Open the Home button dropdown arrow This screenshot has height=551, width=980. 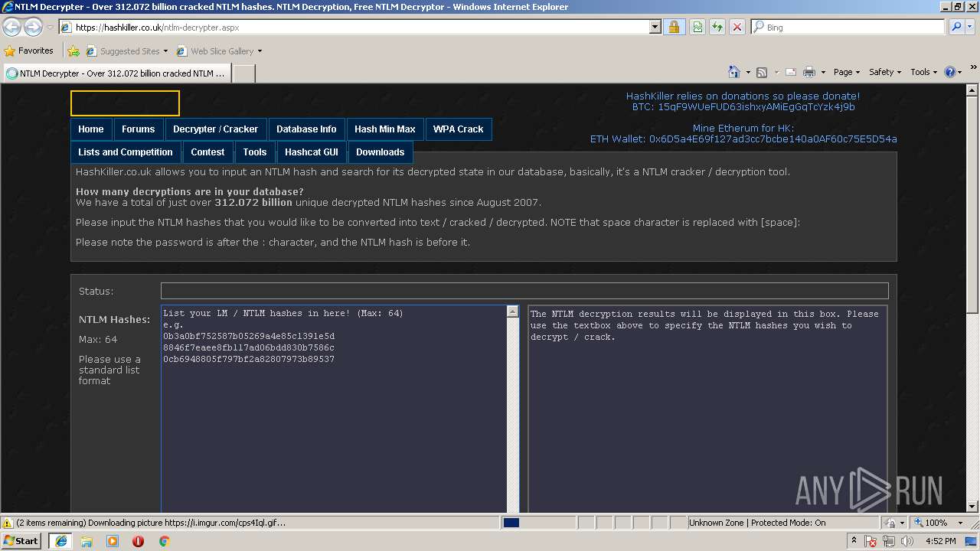pos(748,72)
